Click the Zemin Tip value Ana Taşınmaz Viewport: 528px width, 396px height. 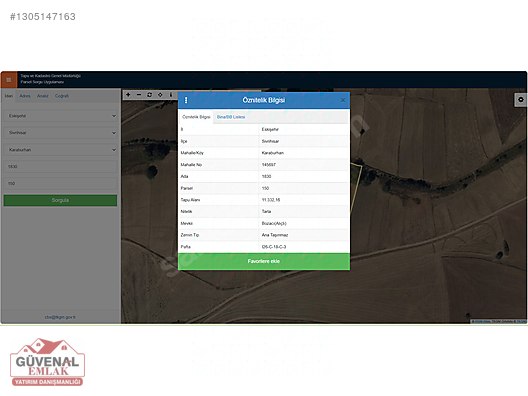point(275,235)
